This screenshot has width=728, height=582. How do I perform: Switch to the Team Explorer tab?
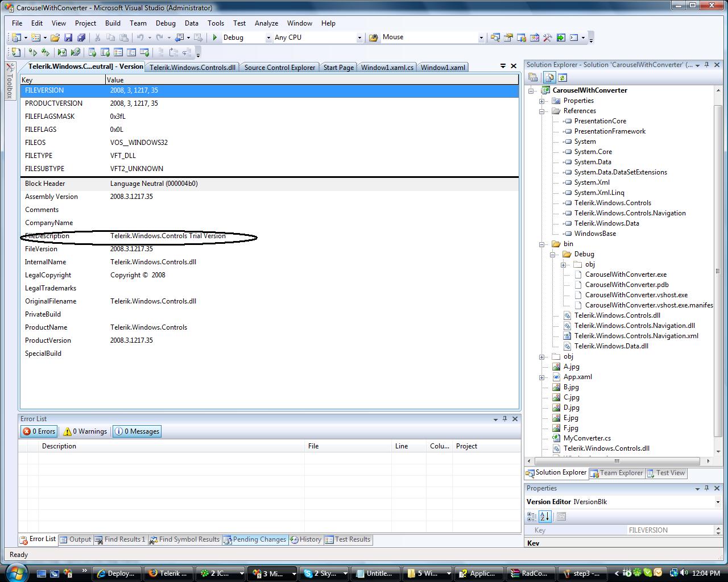[617, 473]
